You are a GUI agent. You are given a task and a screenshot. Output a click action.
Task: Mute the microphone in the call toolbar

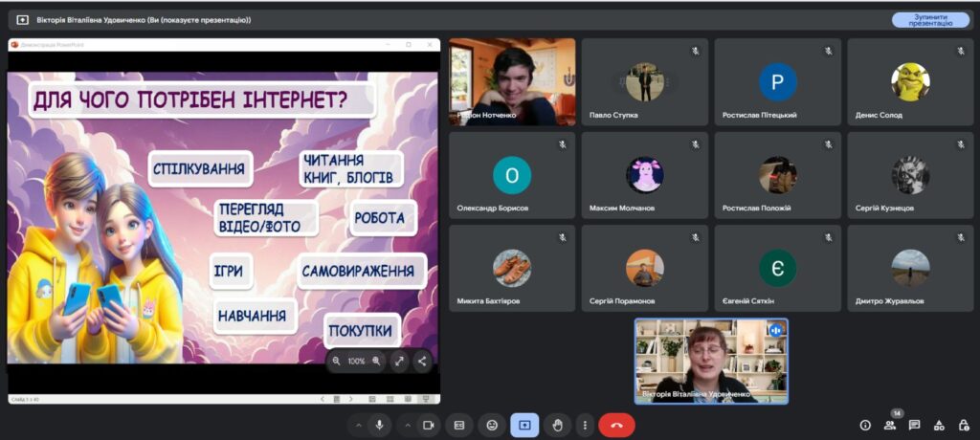[380, 425]
